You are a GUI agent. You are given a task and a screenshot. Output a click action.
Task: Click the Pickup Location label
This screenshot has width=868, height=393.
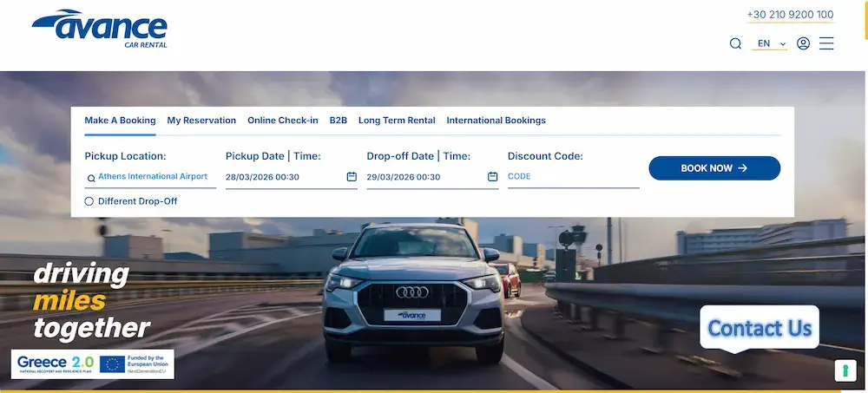[x=125, y=156]
